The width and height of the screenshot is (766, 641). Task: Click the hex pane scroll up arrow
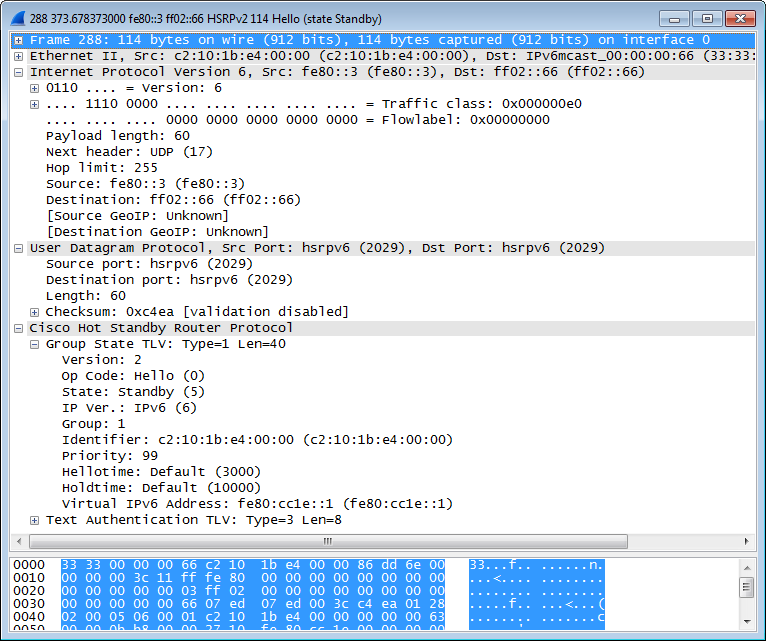747,568
